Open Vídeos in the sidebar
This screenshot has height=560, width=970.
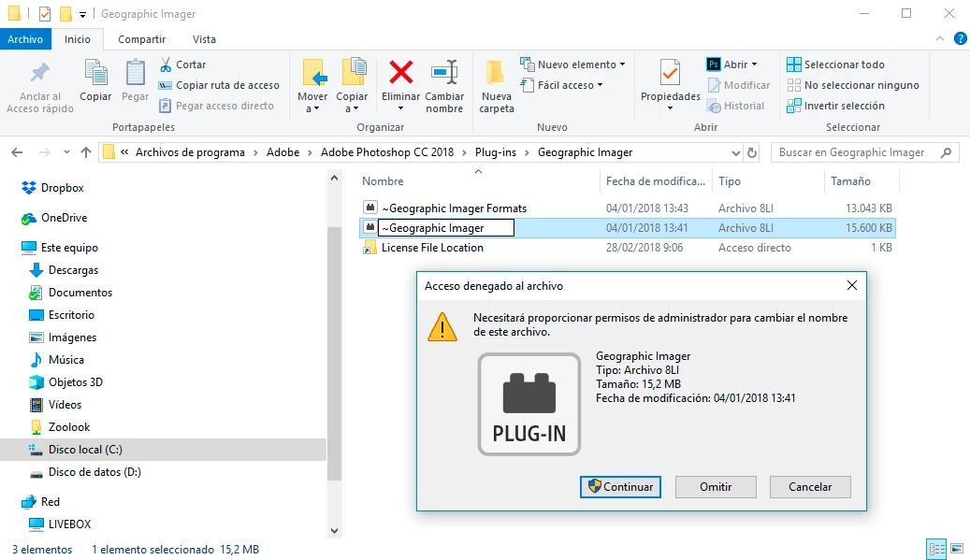(x=65, y=405)
